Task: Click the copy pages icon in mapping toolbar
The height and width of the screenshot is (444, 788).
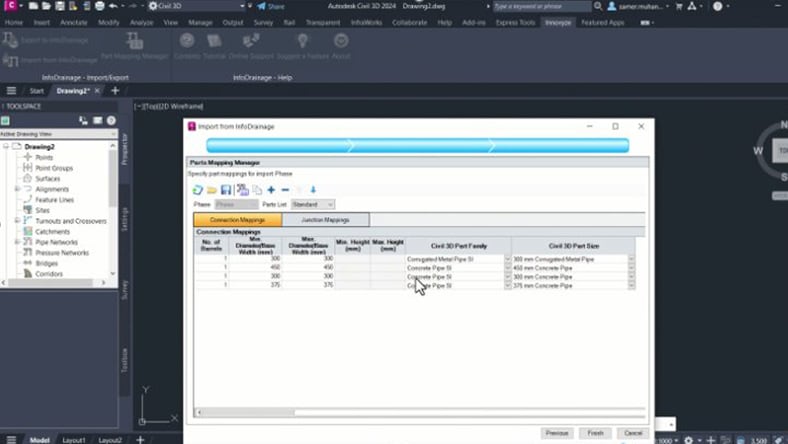Action: [257, 190]
